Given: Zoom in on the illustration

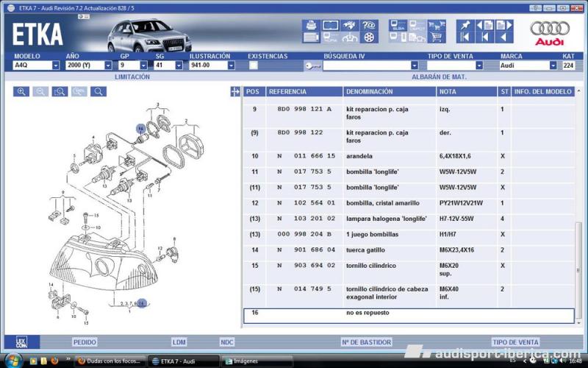Looking at the screenshot, I should [x=21, y=91].
